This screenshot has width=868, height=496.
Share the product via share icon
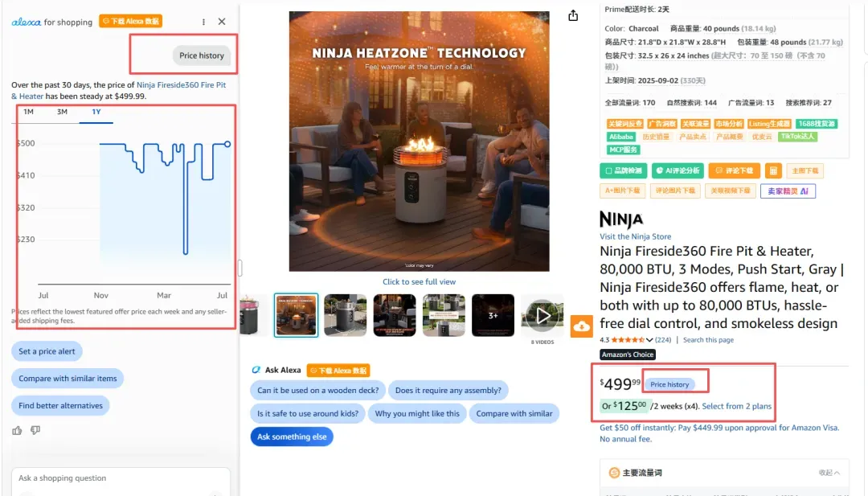point(573,15)
